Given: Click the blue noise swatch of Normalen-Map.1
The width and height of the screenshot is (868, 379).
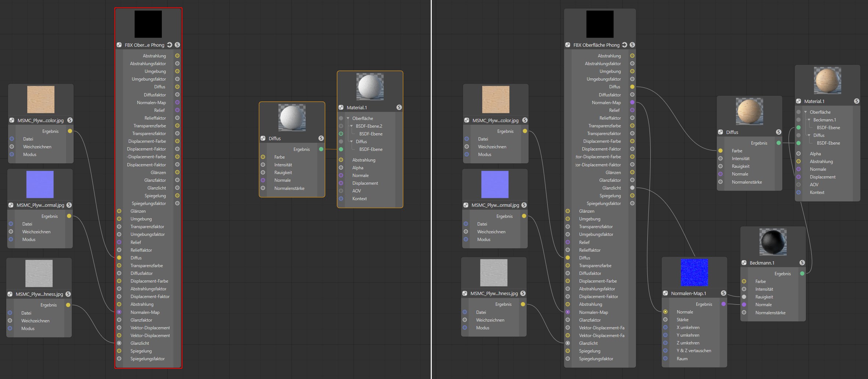Looking at the screenshot, I should point(694,272).
